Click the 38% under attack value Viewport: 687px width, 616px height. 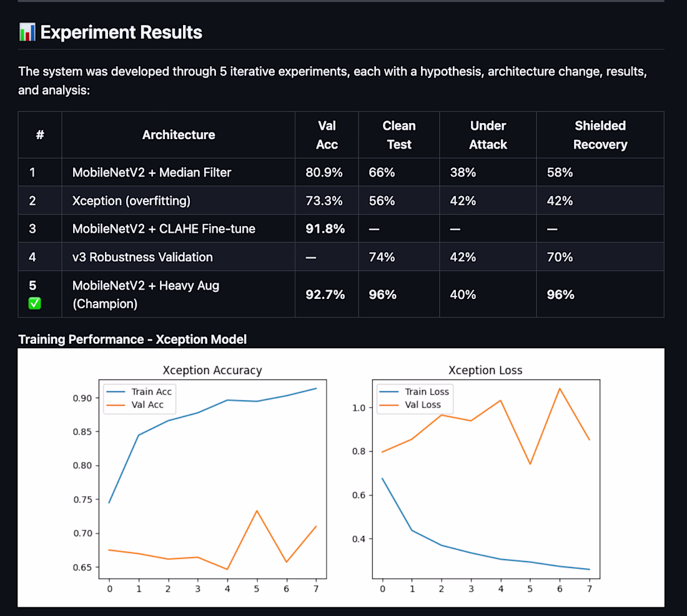[463, 172]
